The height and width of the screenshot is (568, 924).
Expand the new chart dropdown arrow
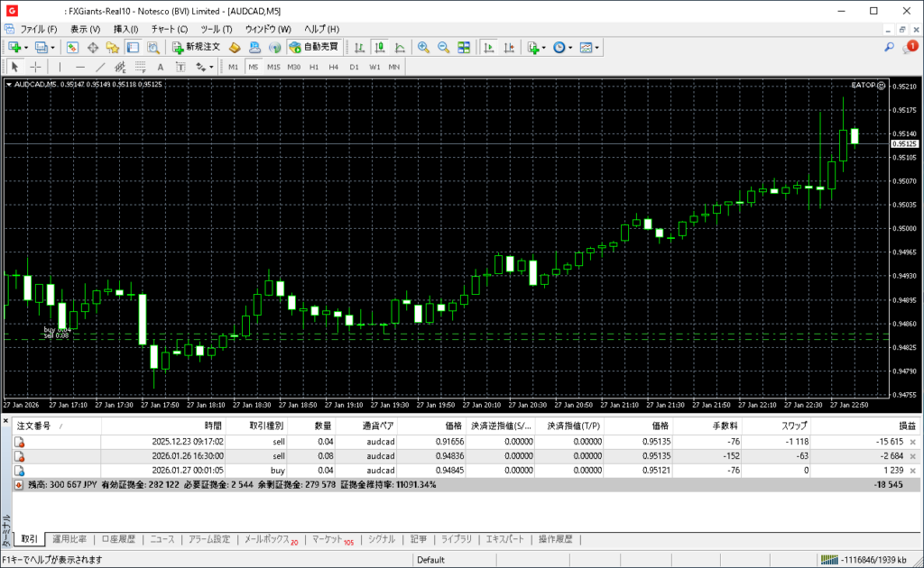coord(26,47)
